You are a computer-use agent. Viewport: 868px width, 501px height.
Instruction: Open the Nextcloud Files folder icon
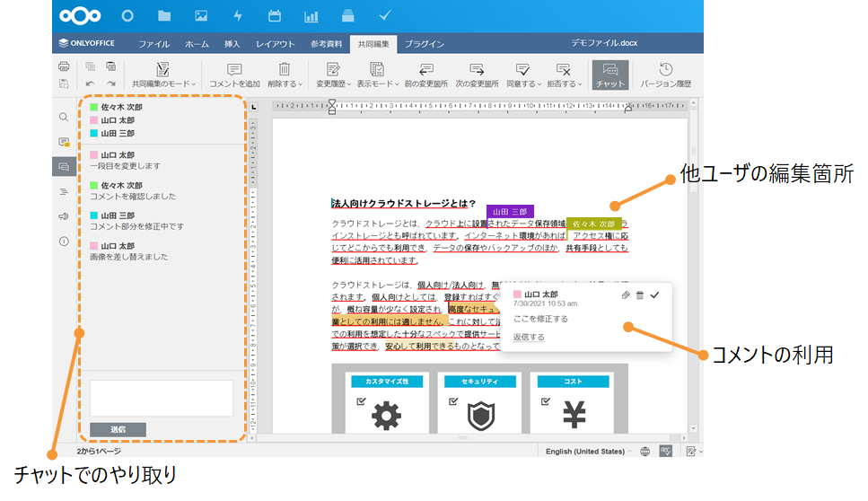click(x=164, y=16)
